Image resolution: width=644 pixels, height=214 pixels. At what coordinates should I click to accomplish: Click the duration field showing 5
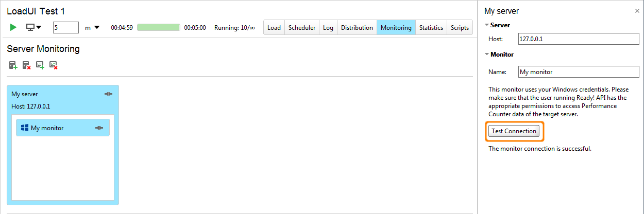pyautogui.click(x=66, y=27)
